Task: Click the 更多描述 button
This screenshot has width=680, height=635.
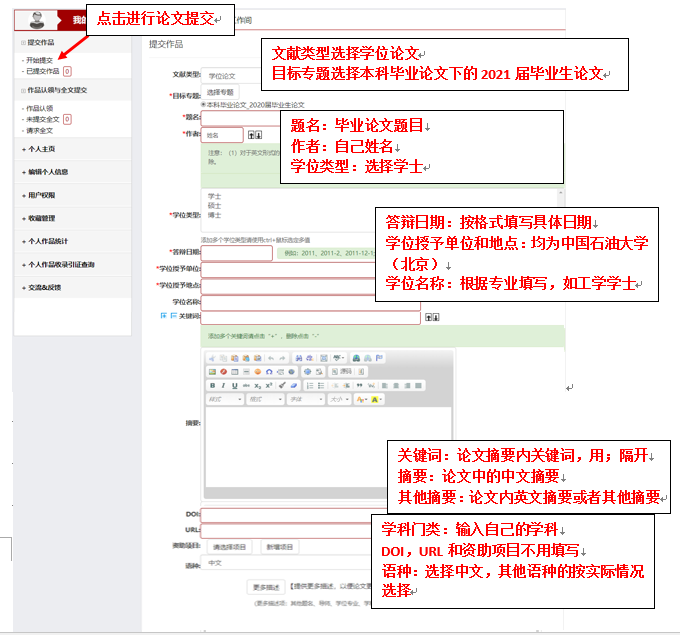Action: click(264, 585)
